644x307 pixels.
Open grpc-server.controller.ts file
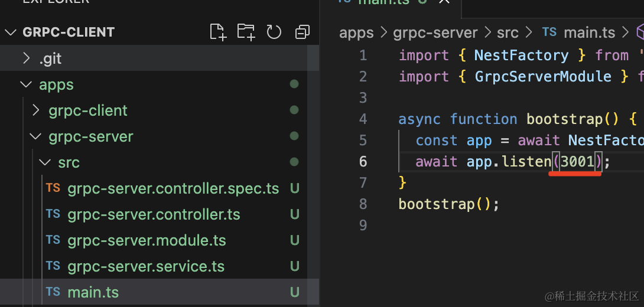(x=154, y=214)
